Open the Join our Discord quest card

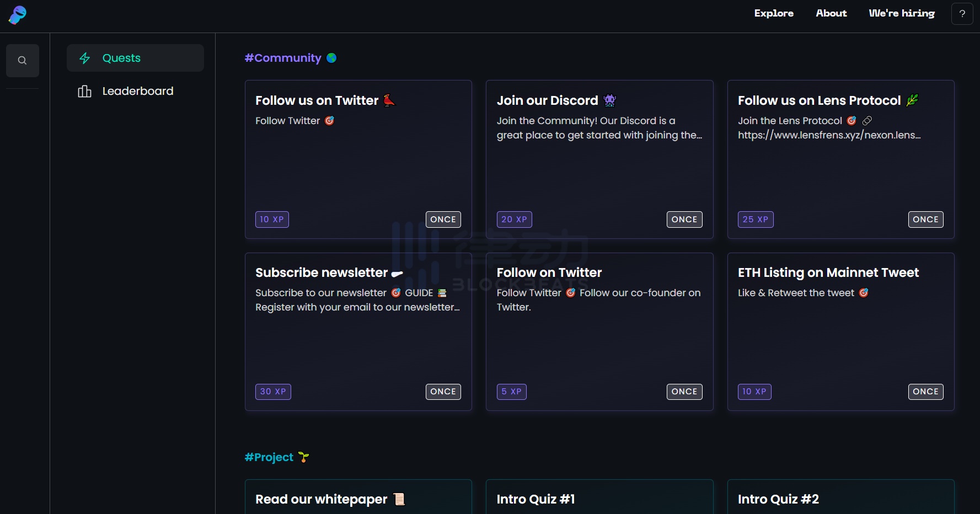599,159
